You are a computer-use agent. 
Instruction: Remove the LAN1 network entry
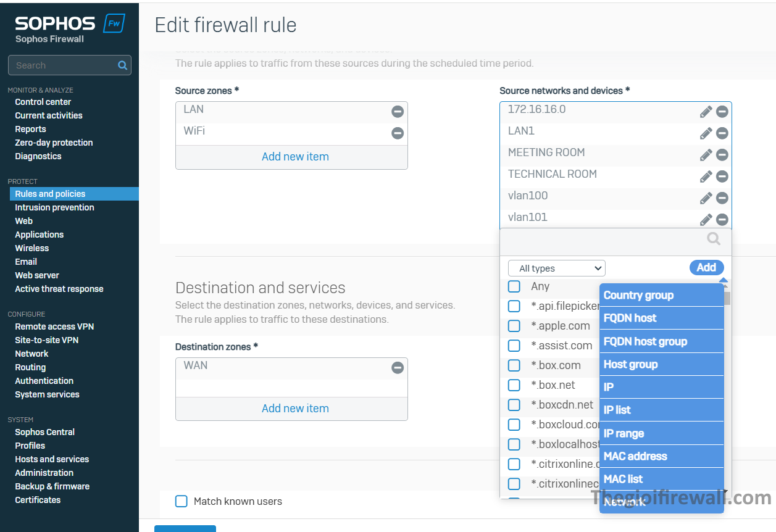pyautogui.click(x=722, y=133)
